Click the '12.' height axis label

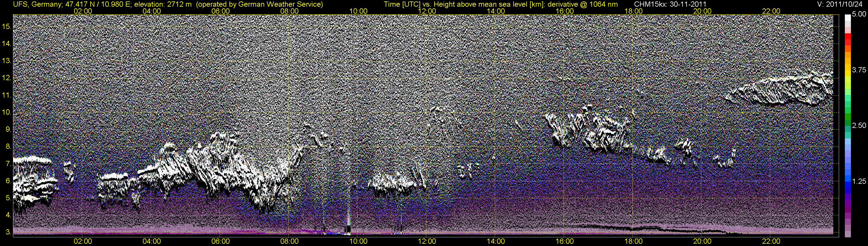click(x=6, y=78)
